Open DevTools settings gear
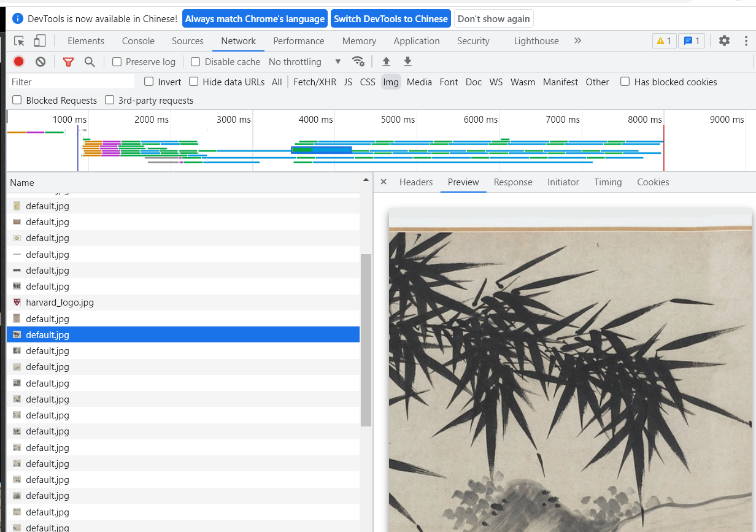The height and width of the screenshot is (532, 756). coord(724,41)
